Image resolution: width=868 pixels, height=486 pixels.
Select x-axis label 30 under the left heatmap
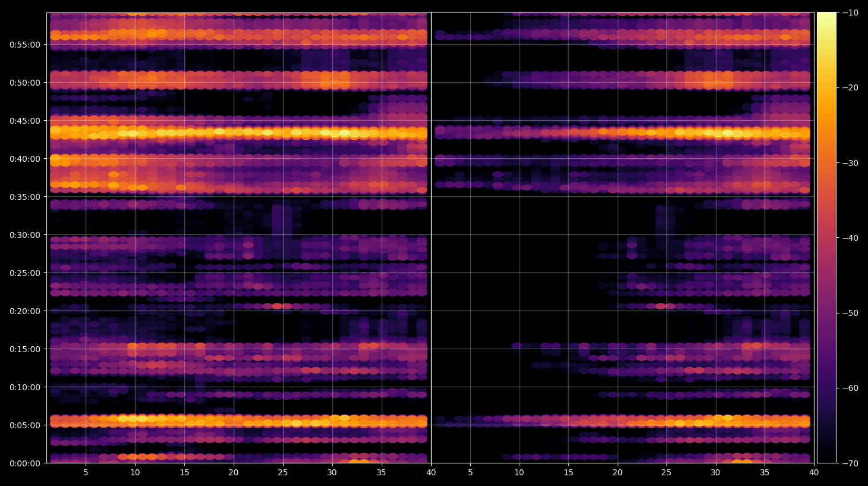point(332,473)
